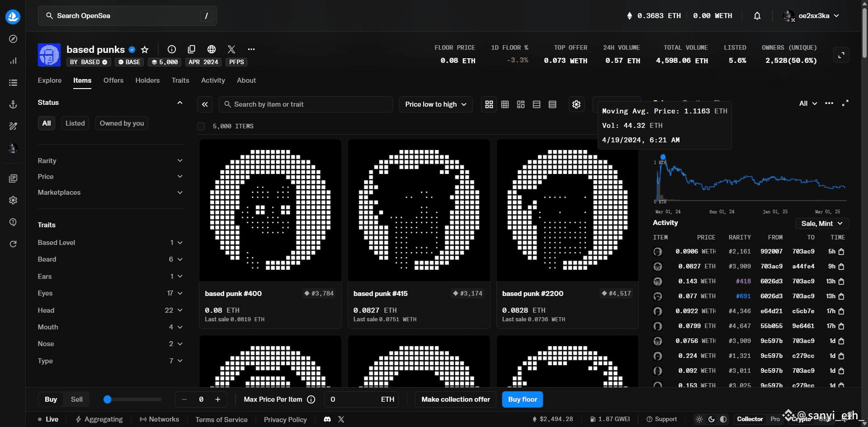Image resolution: width=868 pixels, height=427 pixels.
Task: Tick the select all 5,000 items checkbox
Action: pyautogui.click(x=201, y=127)
